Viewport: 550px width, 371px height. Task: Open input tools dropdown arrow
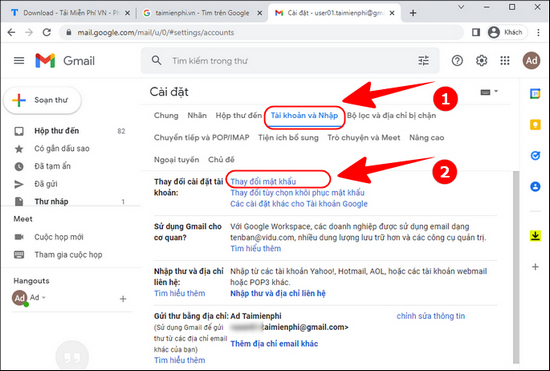496,92
